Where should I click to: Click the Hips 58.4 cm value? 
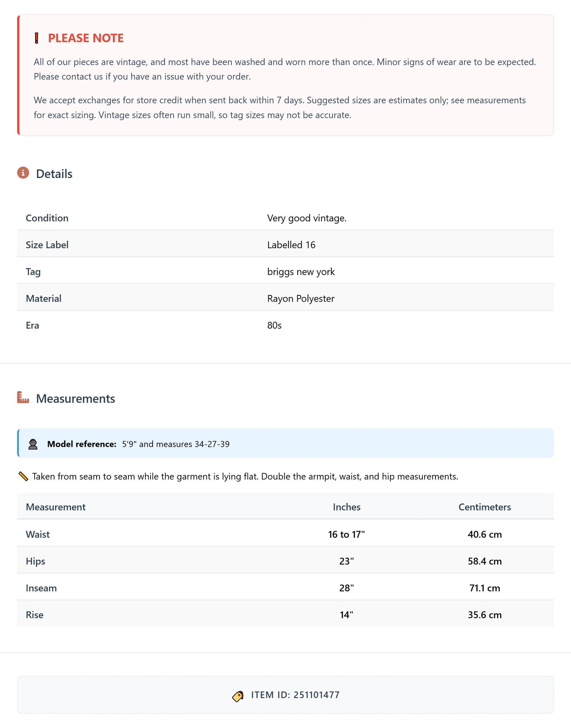click(485, 561)
